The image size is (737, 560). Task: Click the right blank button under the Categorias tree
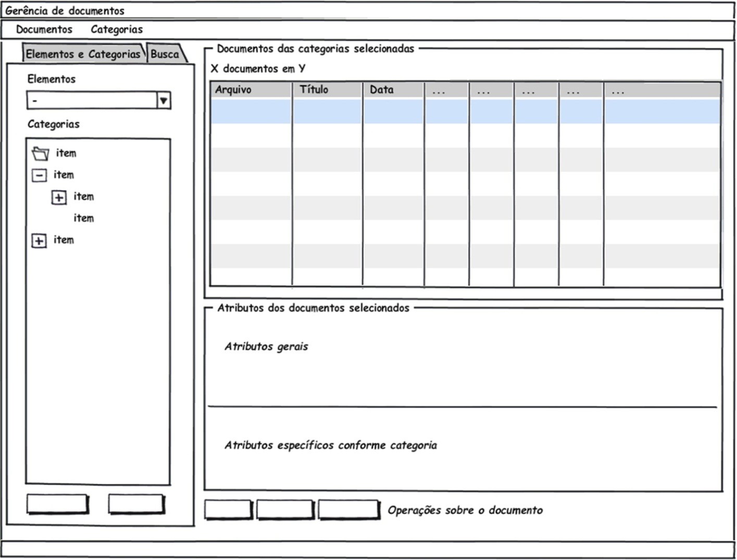tap(136, 504)
